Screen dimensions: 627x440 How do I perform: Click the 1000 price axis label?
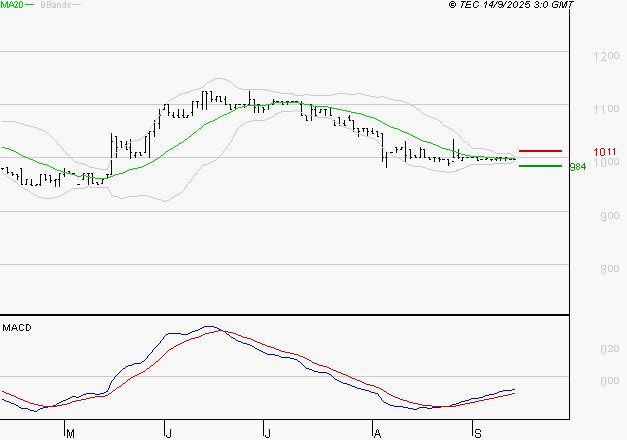pyautogui.click(x=607, y=162)
